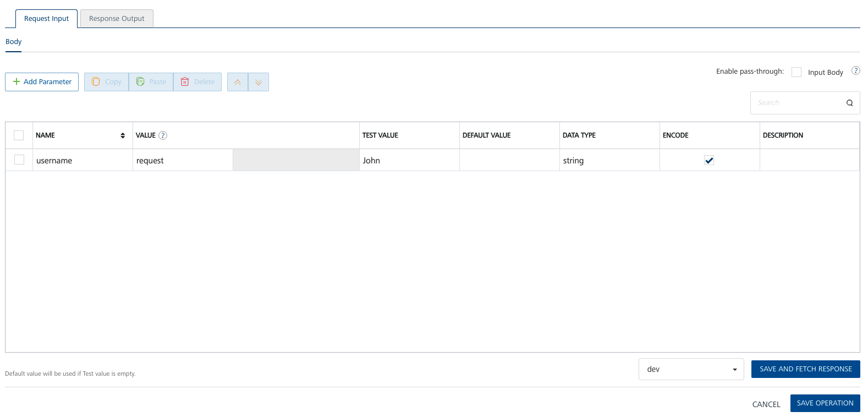Viewport: 868px width, 417px height.
Task: Select the Body sub-tab
Action: click(13, 42)
